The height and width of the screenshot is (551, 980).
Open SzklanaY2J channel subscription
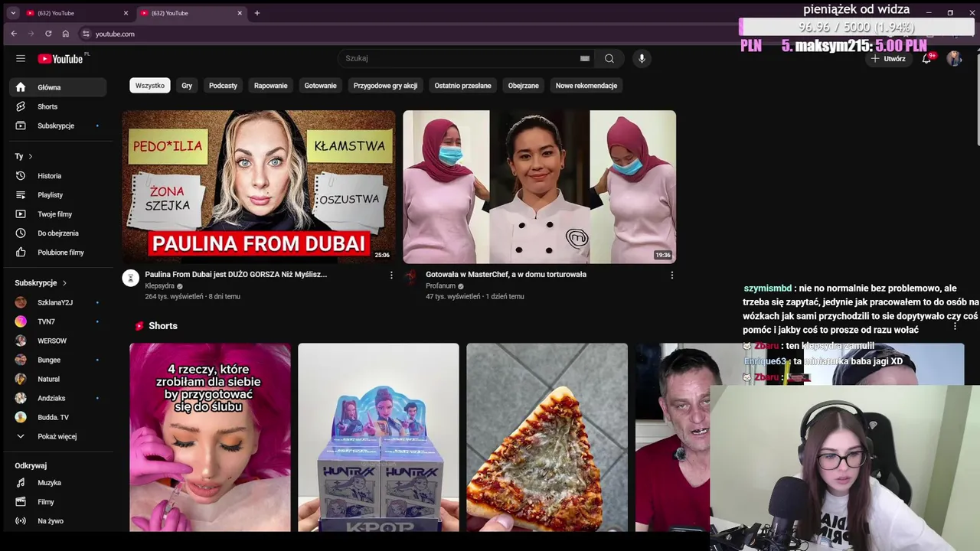click(x=58, y=302)
